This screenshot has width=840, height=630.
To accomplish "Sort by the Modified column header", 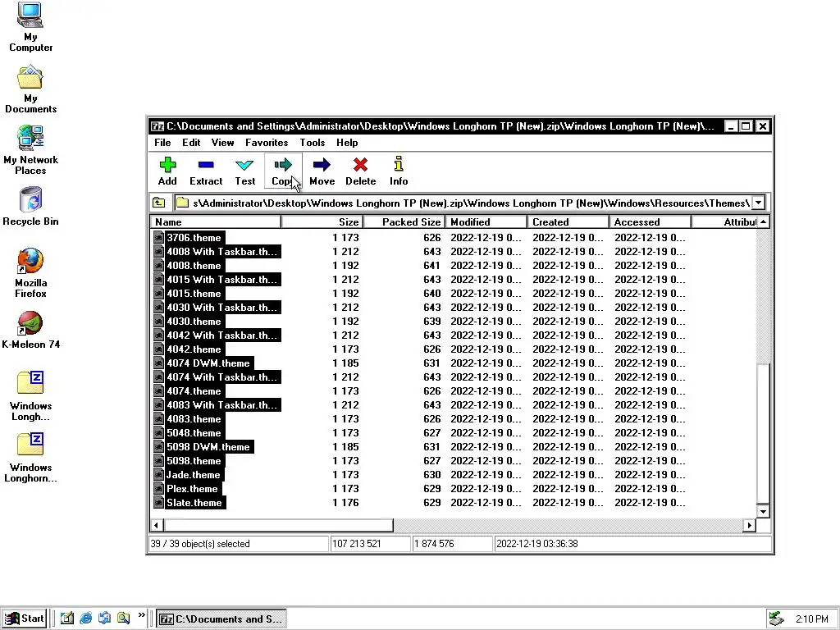I will [x=486, y=221].
